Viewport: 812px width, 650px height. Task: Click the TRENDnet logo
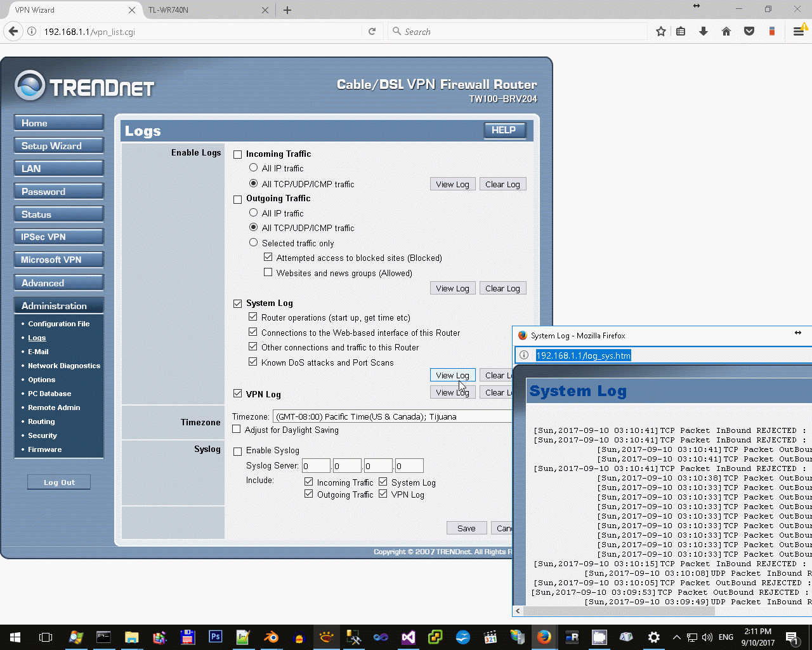(84, 86)
